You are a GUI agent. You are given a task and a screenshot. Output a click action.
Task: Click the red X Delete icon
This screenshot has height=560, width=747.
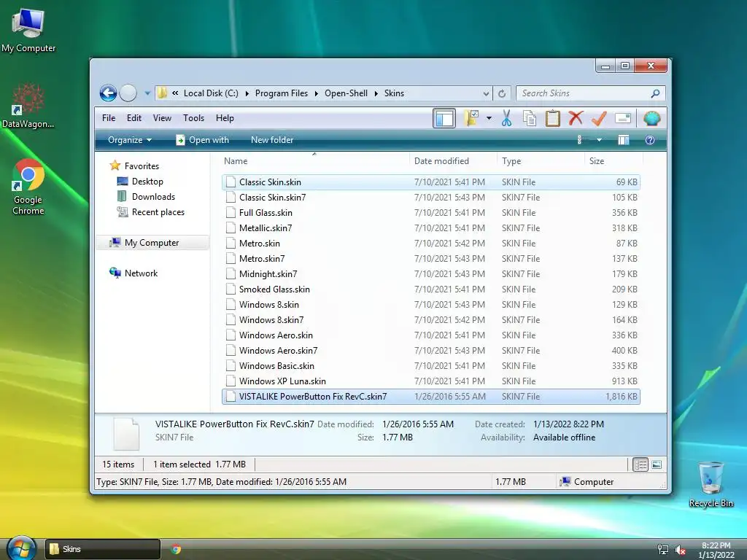[576, 118]
